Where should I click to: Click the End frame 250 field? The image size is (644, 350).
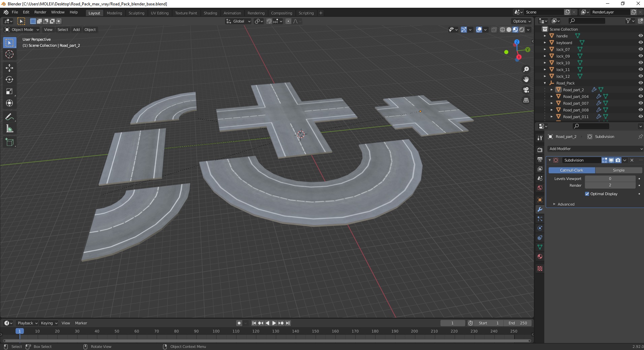(x=518, y=323)
